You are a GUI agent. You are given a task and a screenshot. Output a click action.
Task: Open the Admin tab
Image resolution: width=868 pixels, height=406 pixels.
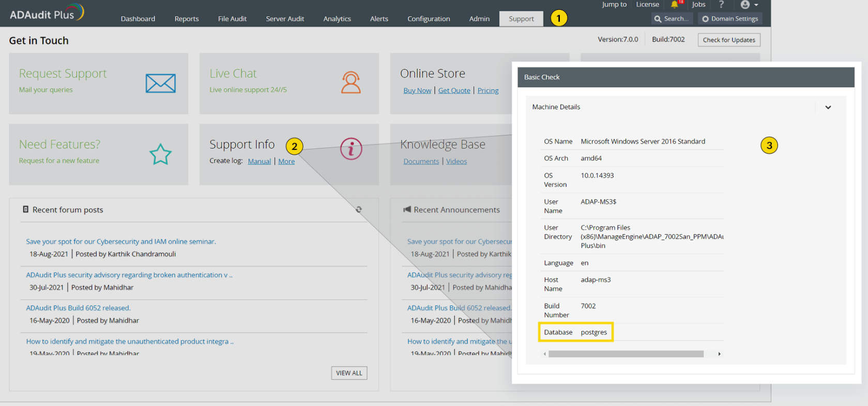click(x=479, y=19)
